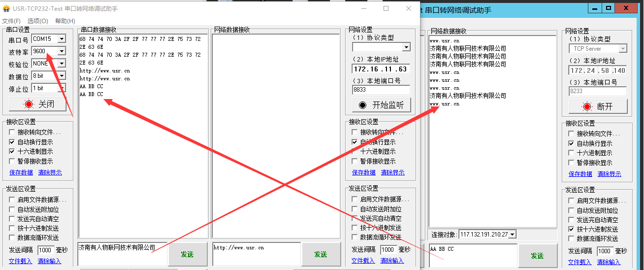Image resolution: width=644 pixels, height=270 pixels.
Task: Open the 文件(F) menu
Action: pyautogui.click(x=11, y=21)
